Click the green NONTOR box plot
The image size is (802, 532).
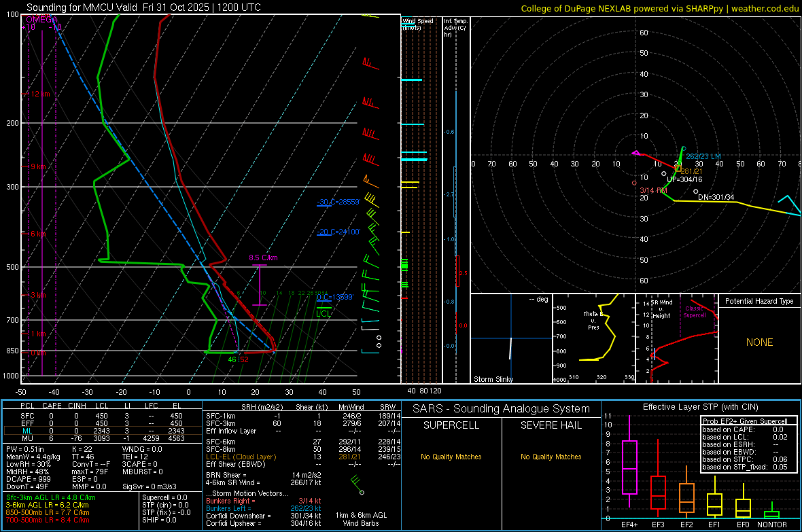(x=772, y=511)
